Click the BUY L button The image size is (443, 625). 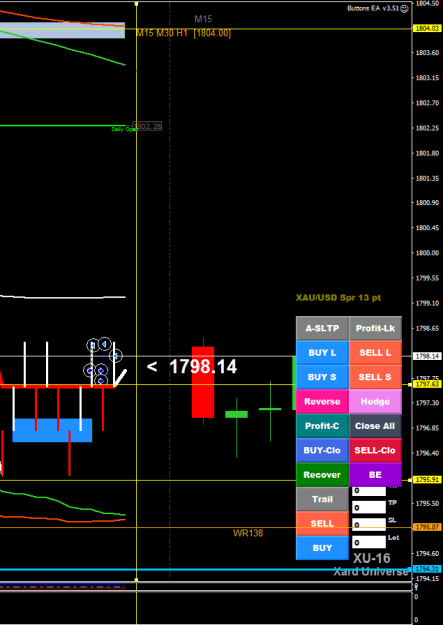coord(322,353)
